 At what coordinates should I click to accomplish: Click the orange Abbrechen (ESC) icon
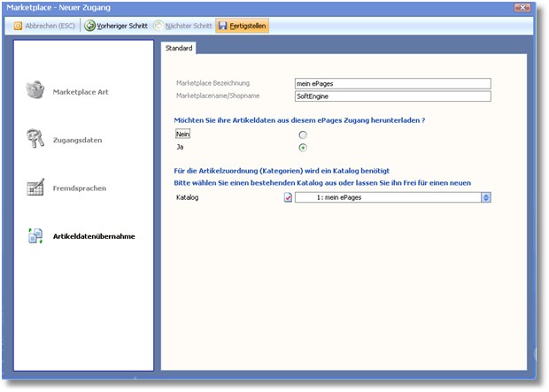pyautogui.click(x=18, y=26)
